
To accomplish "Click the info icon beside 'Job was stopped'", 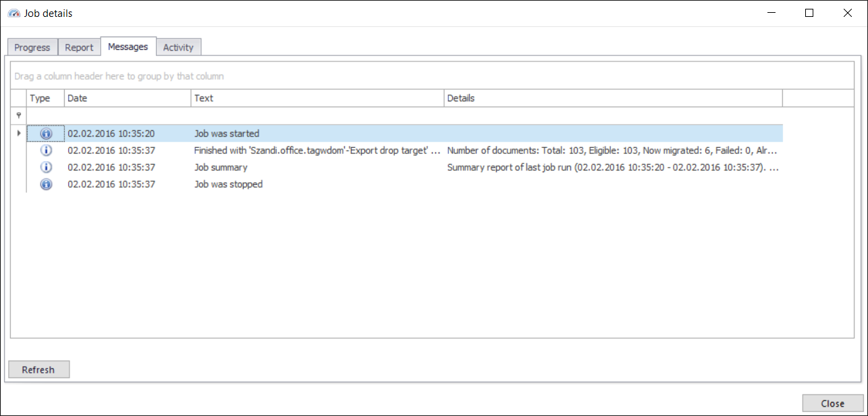I will (46, 184).
